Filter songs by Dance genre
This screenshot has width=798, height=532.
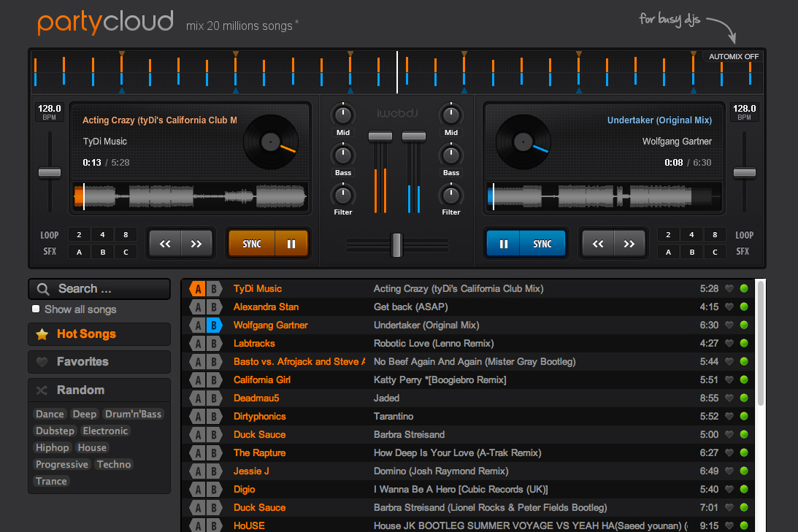50,414
